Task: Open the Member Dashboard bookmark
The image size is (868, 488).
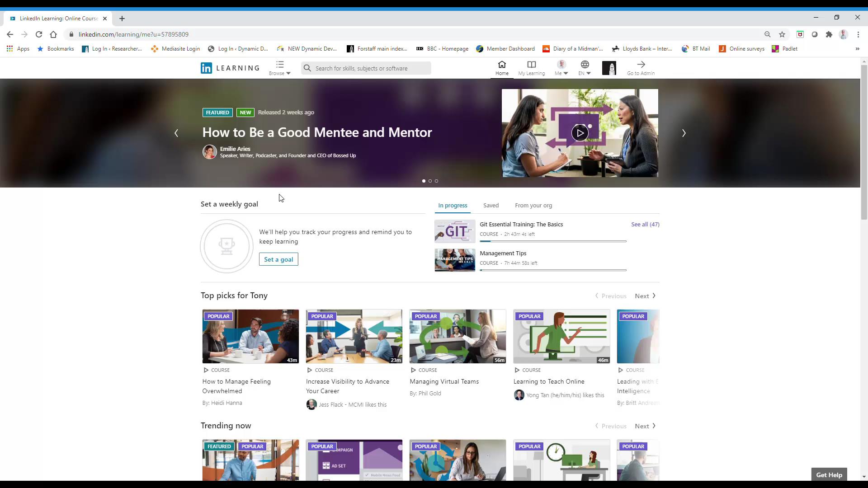Action: 505,49
